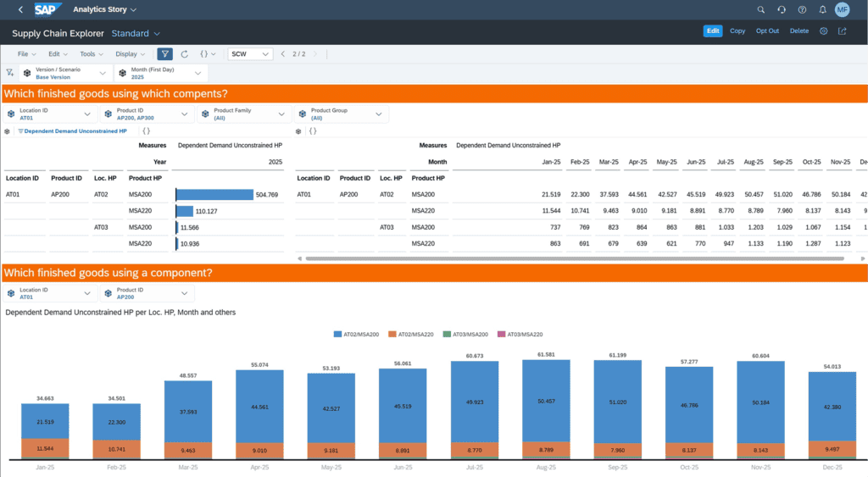Expand the Version / Scenario filter
Viewport: 868px width, 477px height.
[x=103, y=73]
